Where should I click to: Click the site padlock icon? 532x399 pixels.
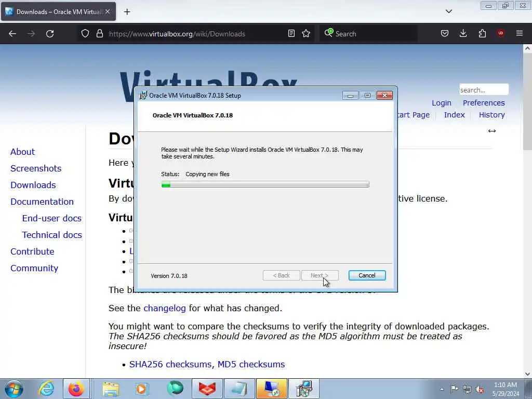point(99,33)
